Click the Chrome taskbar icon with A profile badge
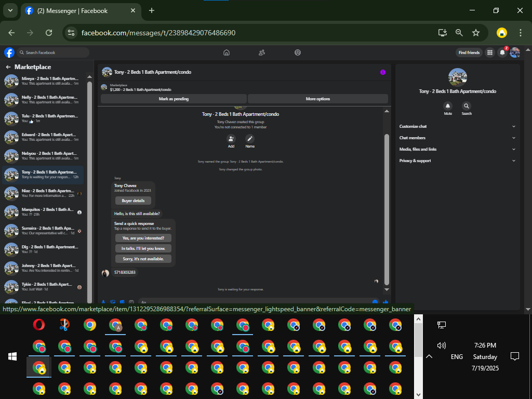 pyautogui.click(x=115, y=325)
